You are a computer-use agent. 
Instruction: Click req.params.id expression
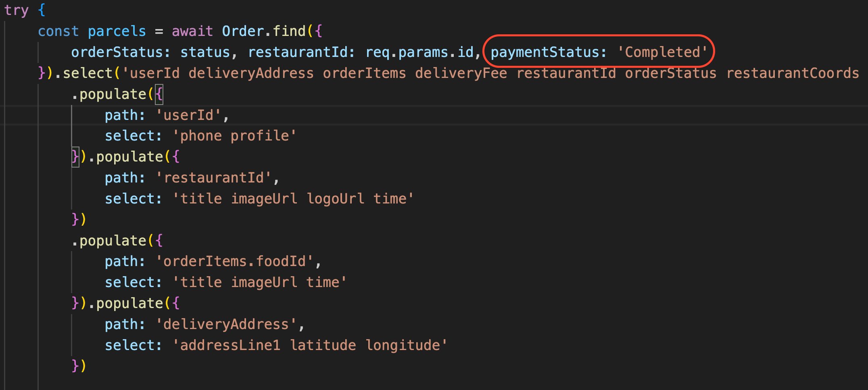(x=419, y=52)
